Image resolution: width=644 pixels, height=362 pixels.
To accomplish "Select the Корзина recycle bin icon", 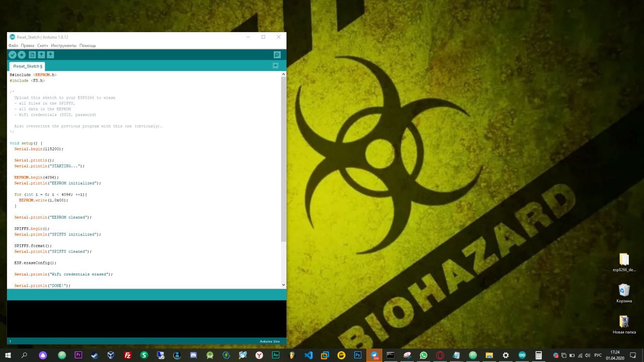I will [624, 293].
